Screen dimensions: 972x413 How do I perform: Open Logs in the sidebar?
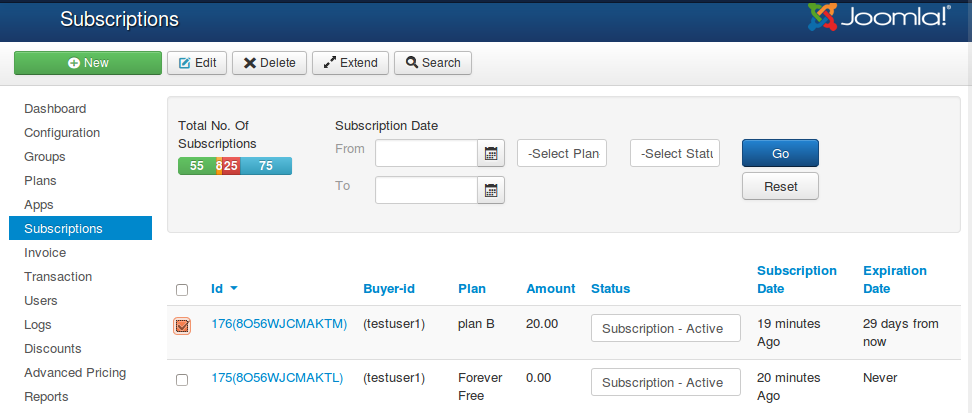[x=38, y=324]
